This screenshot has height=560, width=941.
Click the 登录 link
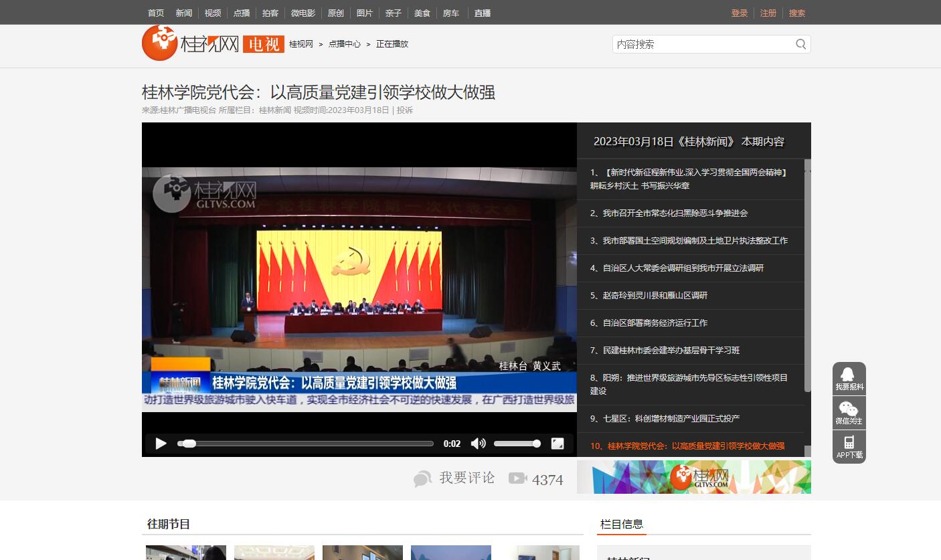pos(739,13)
